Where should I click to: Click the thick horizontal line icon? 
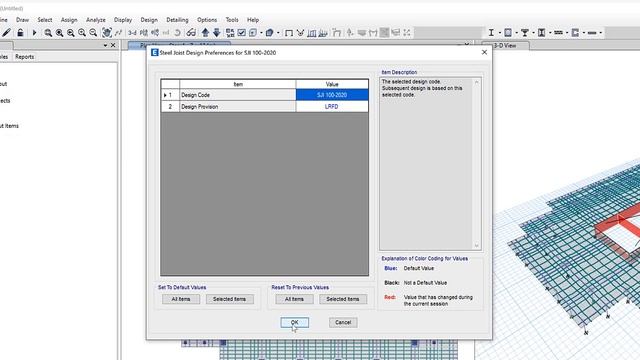[x=592, y=33]
